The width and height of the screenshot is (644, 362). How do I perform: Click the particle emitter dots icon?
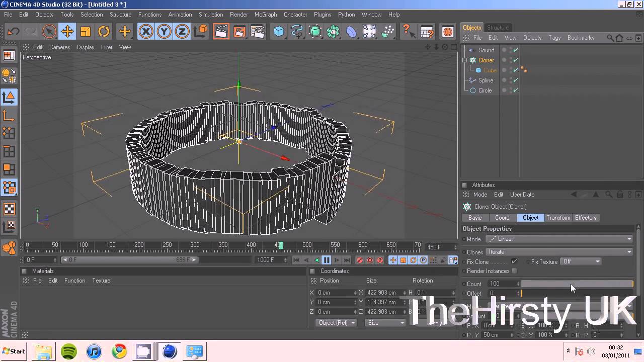click(x=388, y=32)
